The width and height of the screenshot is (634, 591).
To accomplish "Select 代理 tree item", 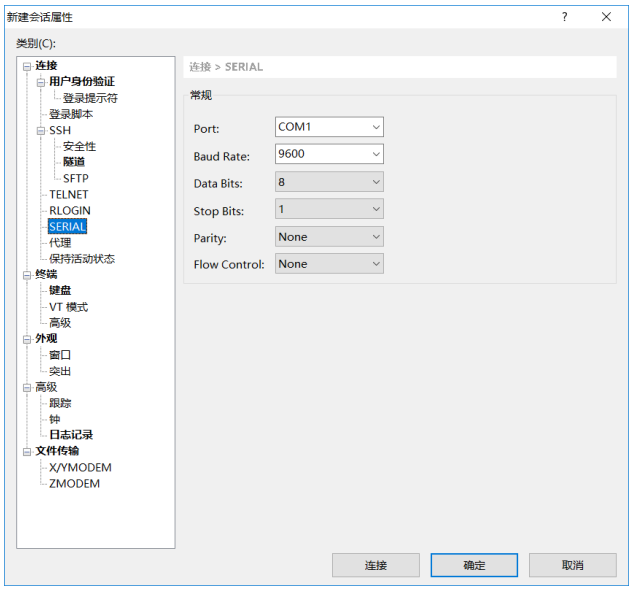I will 60,243.
